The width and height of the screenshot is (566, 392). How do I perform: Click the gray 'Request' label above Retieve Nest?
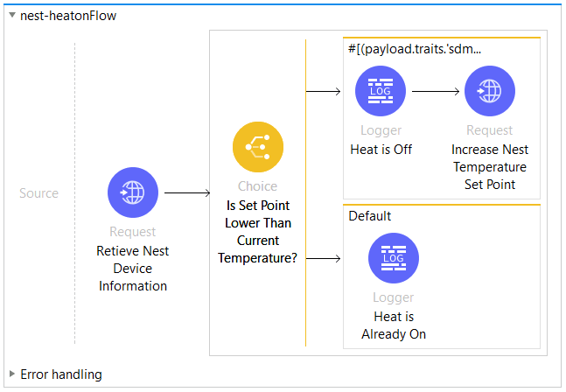point(133,231)
